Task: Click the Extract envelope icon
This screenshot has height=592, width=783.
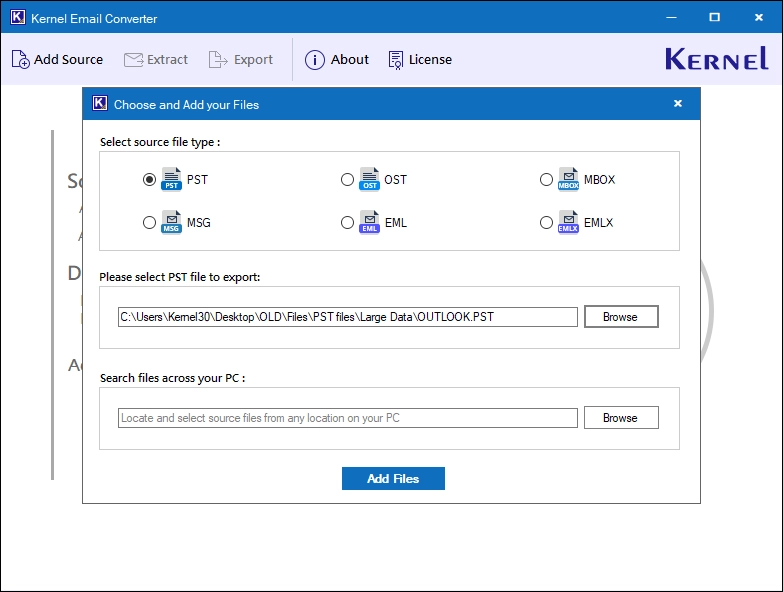Action: (133, 60)
